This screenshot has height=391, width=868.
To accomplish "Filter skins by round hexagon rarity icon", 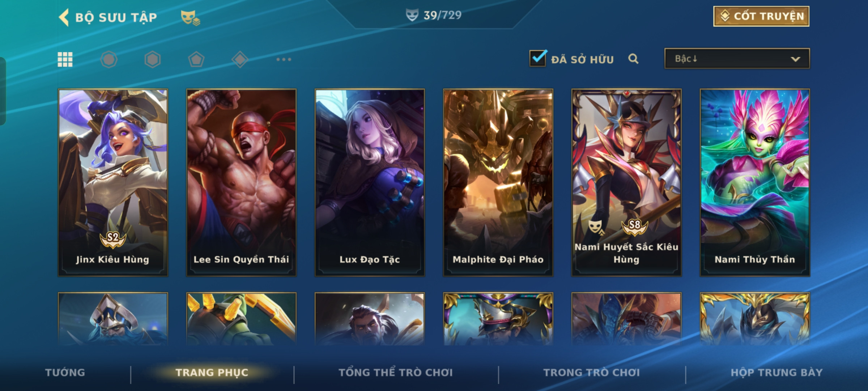I will pyautogui.click(x=109, y=59).
